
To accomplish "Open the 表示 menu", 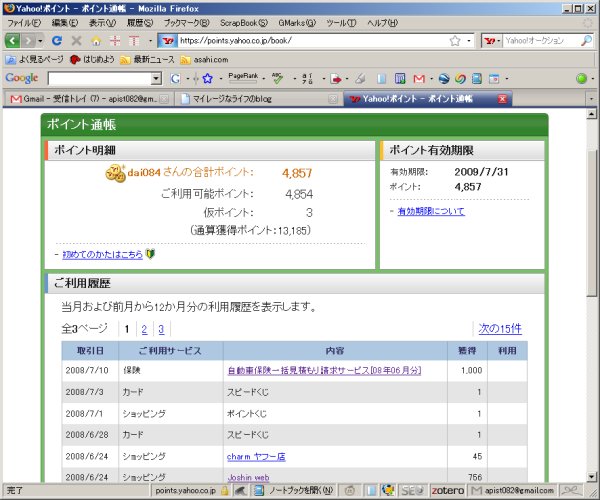I will (102, 23).
